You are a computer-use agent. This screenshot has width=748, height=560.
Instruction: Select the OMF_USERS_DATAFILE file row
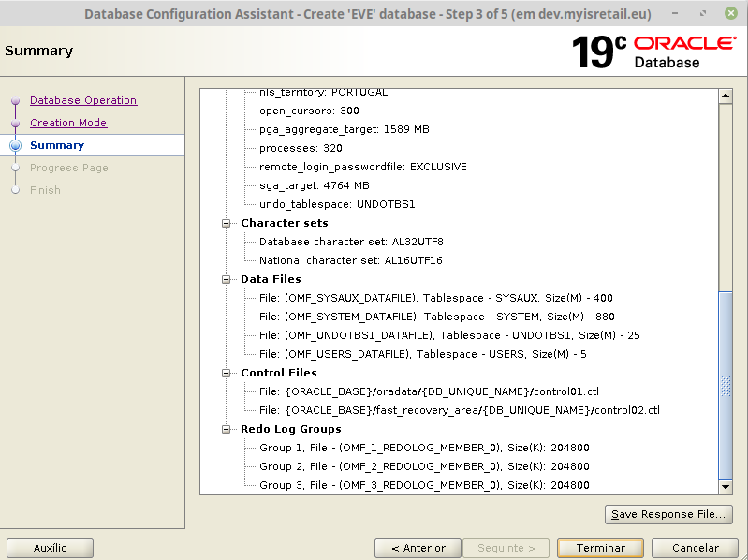422,354
